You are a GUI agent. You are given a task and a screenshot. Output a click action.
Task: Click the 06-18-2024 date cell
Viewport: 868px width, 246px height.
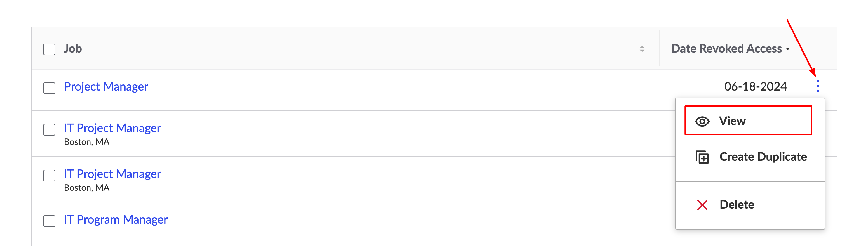click(x=755, y=87)
